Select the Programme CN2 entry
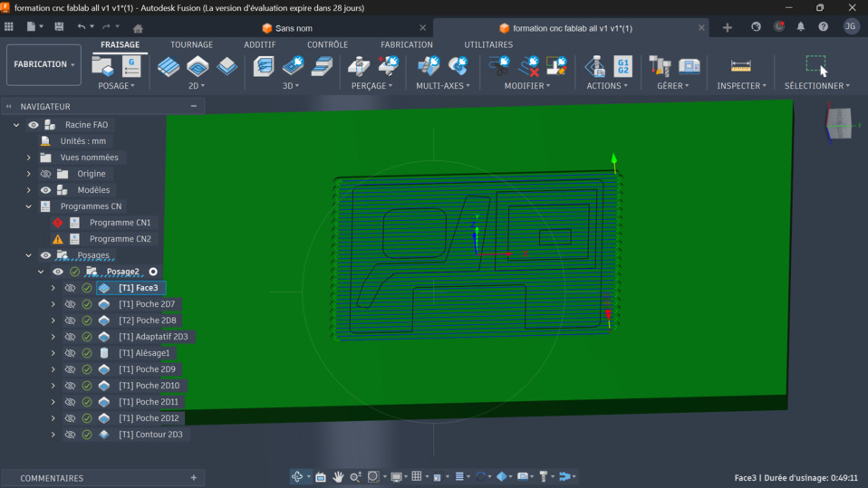This screenshot has height=488, width=868. (x=120, y=239)
